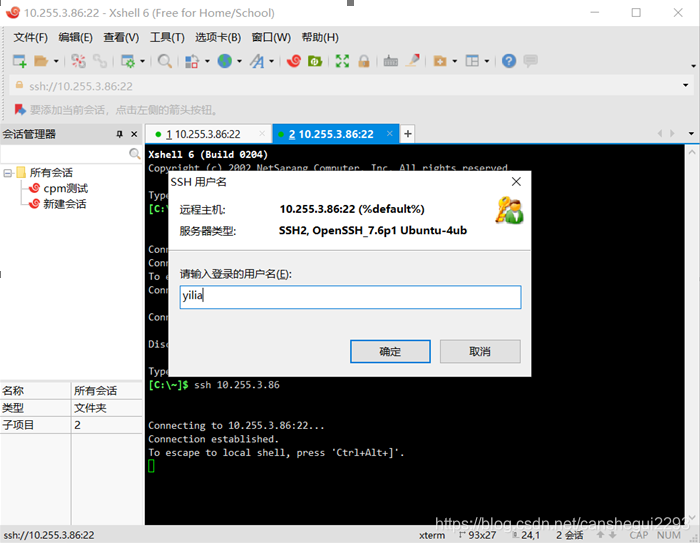Open the globe encoding toolbar icon

pos(224,61)
